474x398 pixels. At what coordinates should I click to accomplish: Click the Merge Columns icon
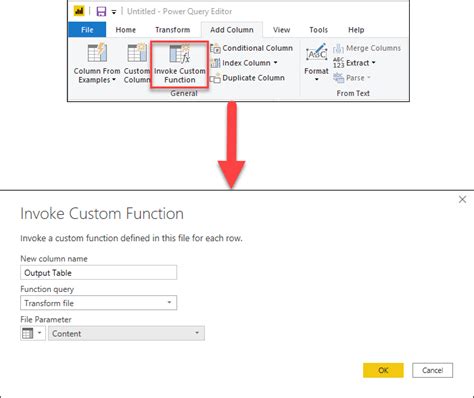(338, 48)
